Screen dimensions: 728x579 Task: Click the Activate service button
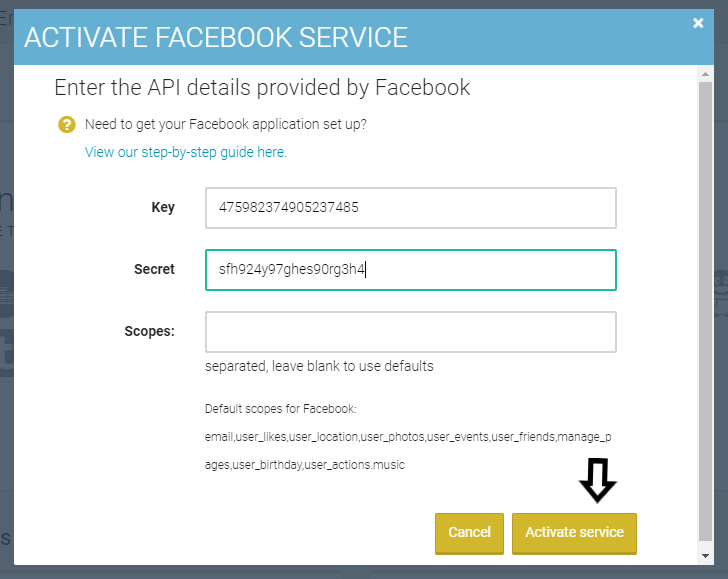click(574, 533)
